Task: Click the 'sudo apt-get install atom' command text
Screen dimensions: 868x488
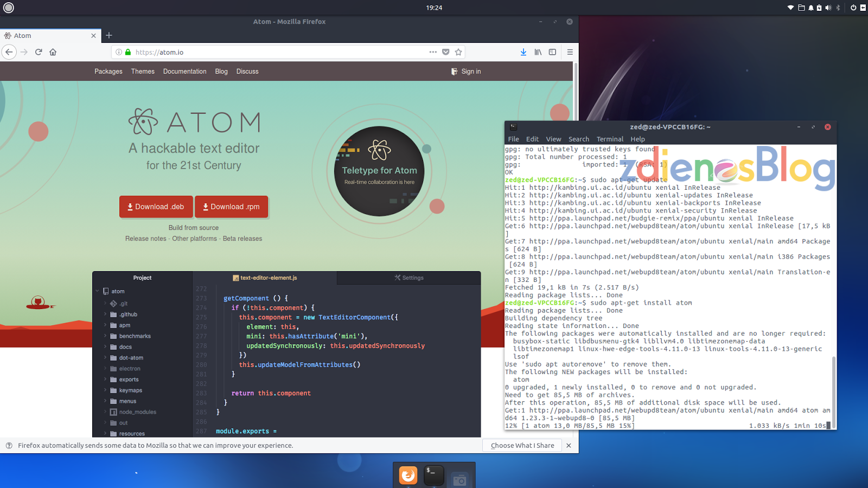Action: click(x=641, y=303)
